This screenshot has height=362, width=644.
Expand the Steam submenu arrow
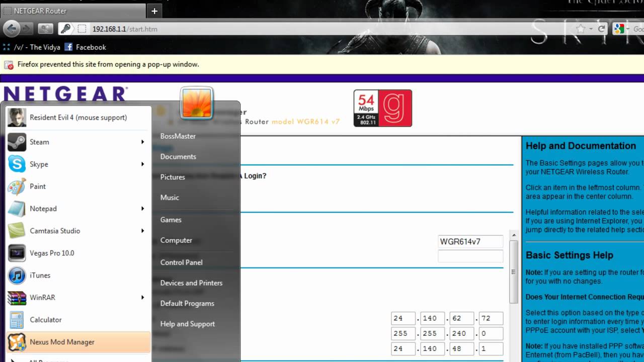click(142, 142)
